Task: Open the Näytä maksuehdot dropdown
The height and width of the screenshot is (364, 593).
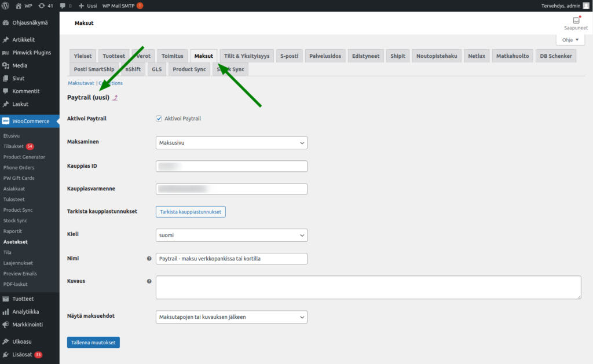Action: pyautogui.click(x=232, y=317)
